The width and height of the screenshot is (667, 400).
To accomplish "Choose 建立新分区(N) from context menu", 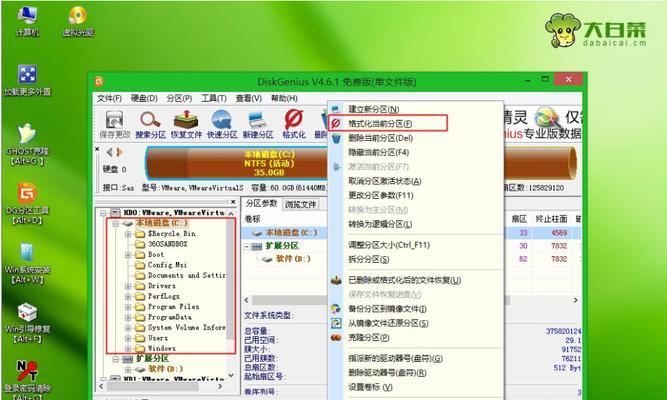I will (x=415, y=109).
